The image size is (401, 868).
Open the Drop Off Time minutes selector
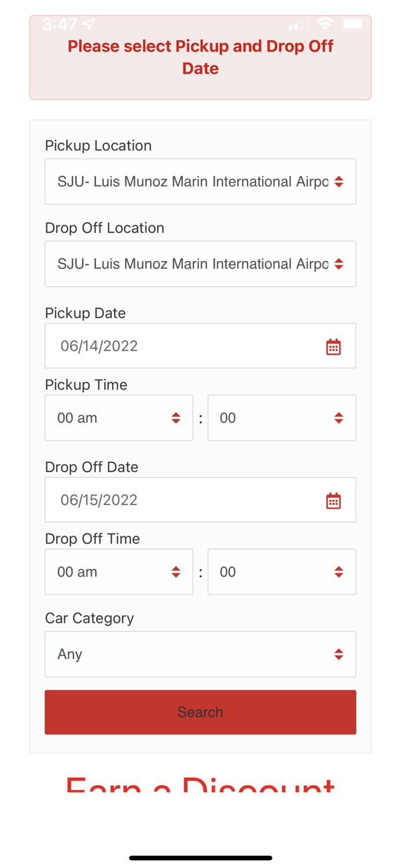pyautogui.click(x=282, y=572)
